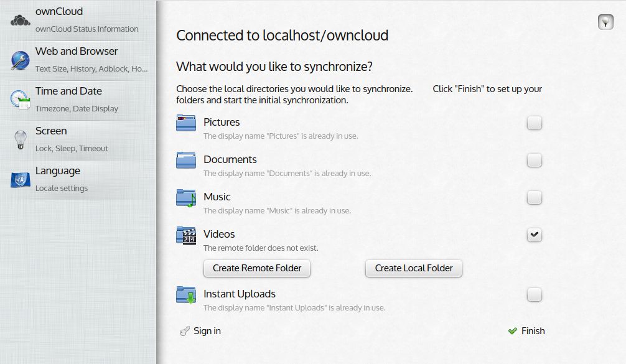
Task: Check the Documents sync checkbox
Action: point(534,160)
